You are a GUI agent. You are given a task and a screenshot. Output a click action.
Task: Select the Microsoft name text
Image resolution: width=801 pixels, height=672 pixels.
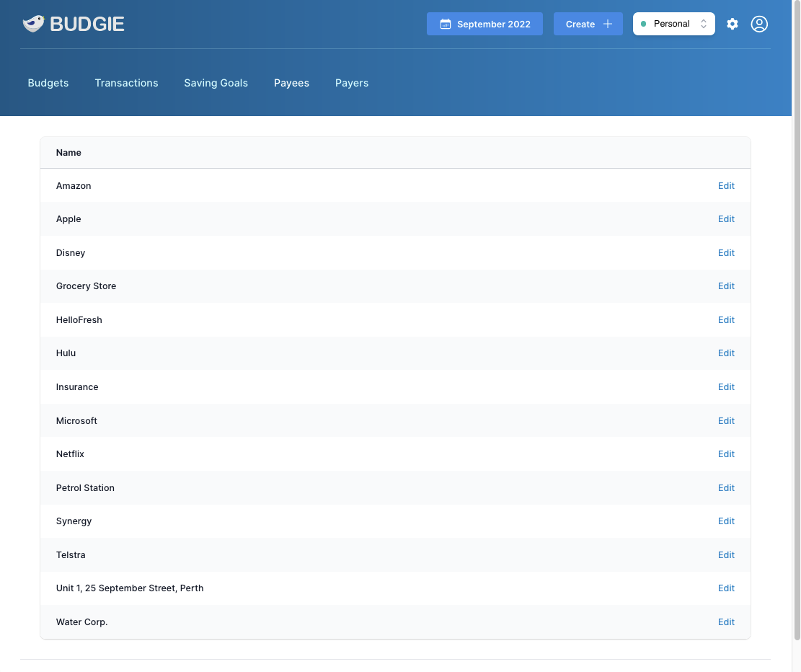[76, 420]
